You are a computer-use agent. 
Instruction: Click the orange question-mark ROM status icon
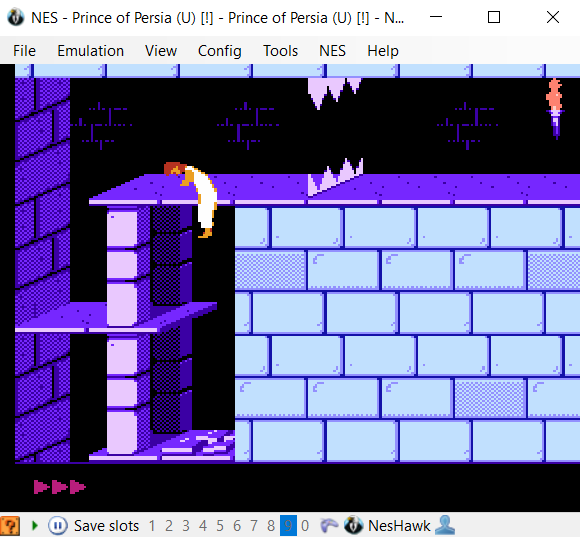pyautogui.click(x=10, y=526)
